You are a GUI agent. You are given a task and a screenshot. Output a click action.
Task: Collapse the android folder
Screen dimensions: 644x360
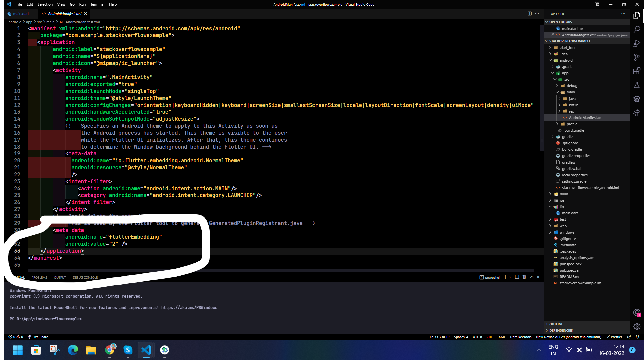587,60
